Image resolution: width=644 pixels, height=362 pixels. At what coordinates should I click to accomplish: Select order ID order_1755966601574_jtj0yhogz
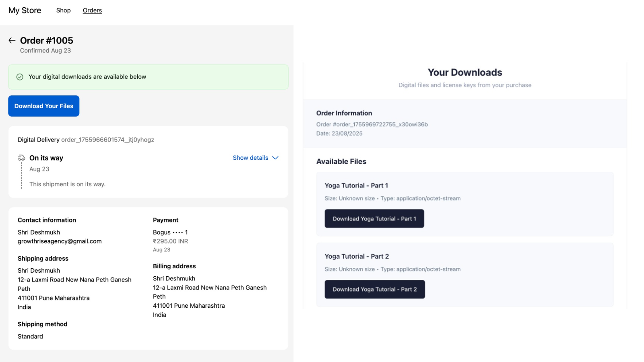pos(107,140)
